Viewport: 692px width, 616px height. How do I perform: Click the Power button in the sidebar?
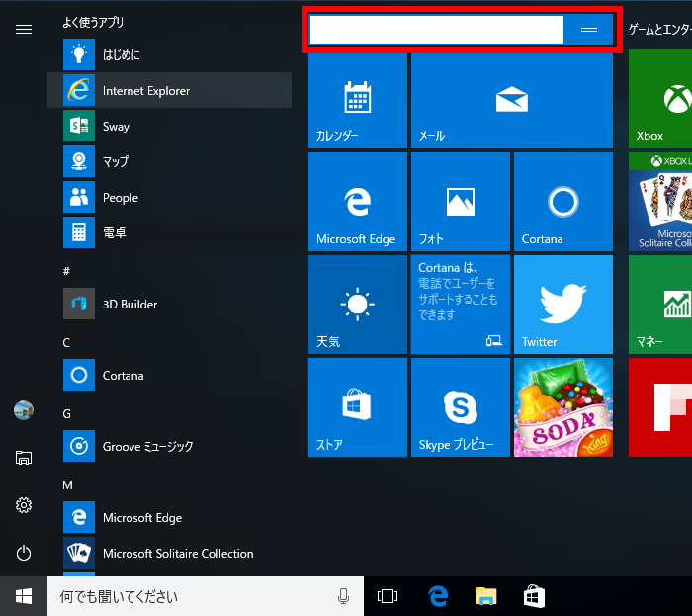click(x=24, y=553)
